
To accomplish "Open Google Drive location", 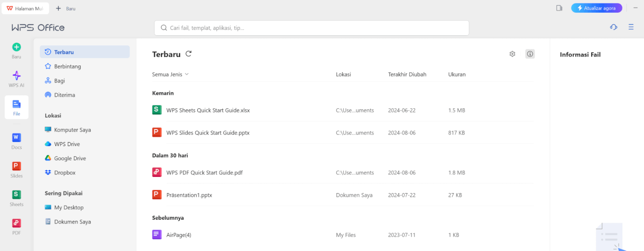I will click(x=70, y=158).
